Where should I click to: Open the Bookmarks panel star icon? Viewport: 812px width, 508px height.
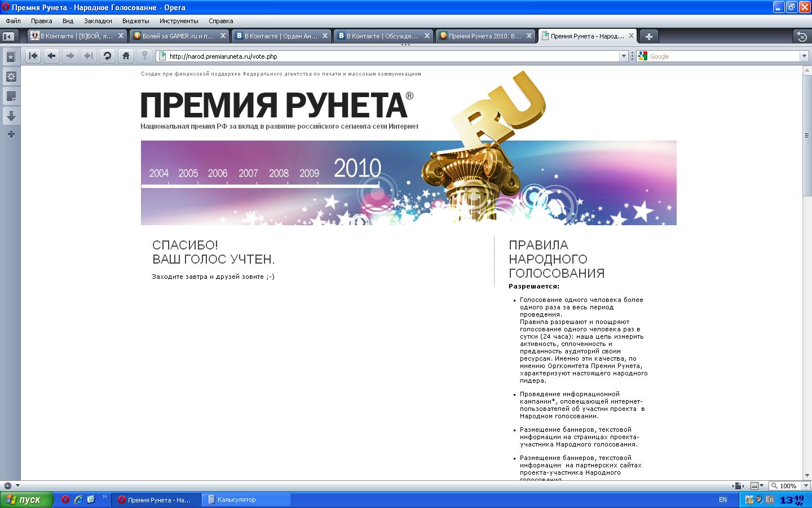[11, 57]
